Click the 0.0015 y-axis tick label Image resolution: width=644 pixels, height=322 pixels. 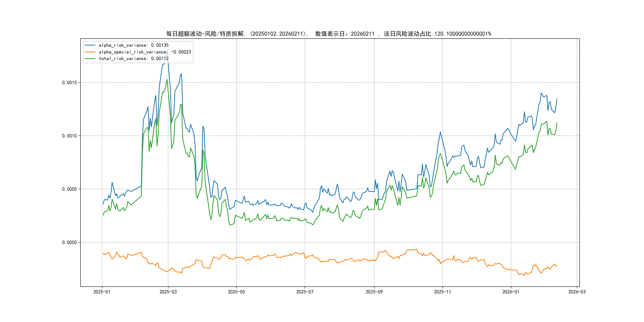70,82
